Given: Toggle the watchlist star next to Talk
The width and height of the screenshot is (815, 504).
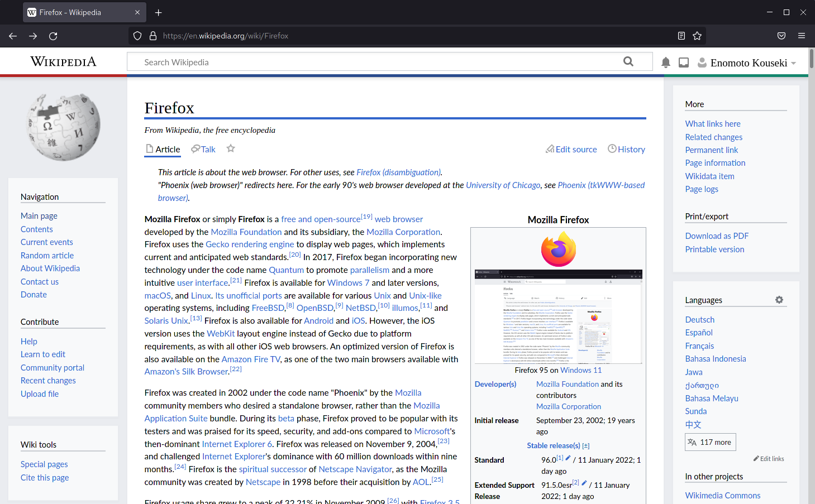Looking at the screenshot, I should pyautogui.click(x=231, y=148).
